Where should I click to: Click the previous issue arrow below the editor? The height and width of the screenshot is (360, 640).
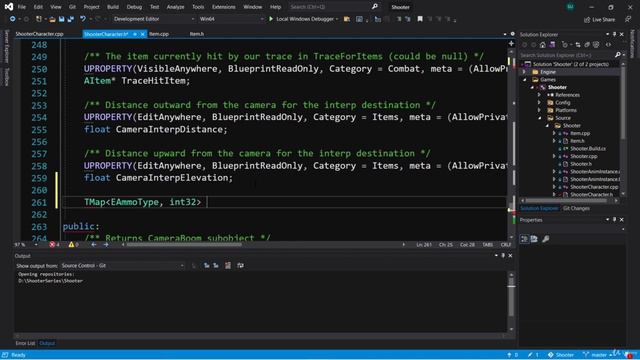click(93, 244)
